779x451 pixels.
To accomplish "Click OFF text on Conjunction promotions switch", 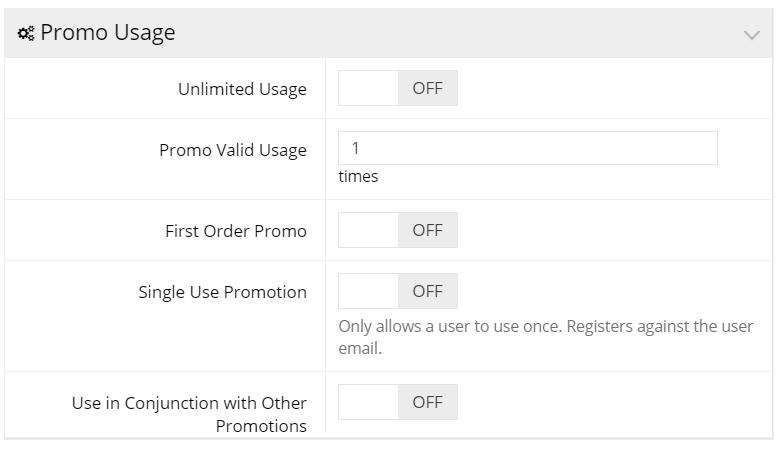I will click(427, 402).
